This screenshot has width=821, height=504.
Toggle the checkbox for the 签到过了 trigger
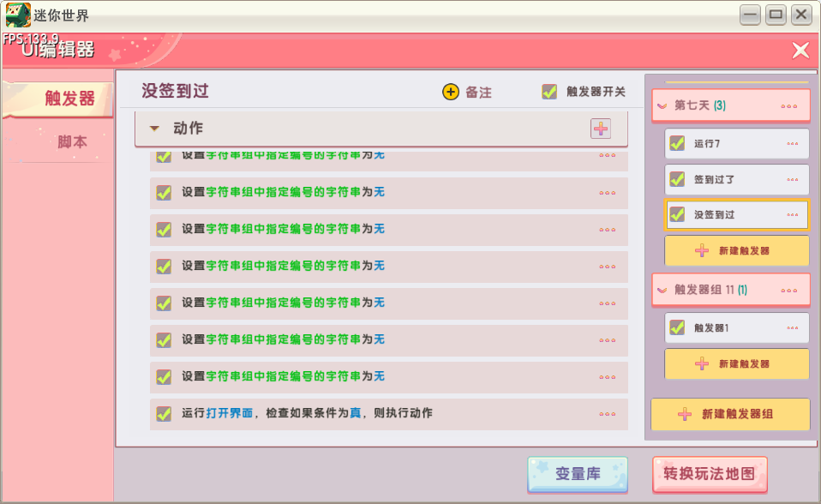(677, 178)
